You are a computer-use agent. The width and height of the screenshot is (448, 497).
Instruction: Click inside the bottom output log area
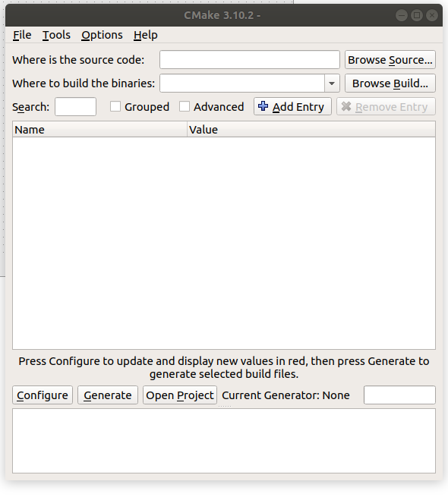pyautogui.click(x=224, y=441)
